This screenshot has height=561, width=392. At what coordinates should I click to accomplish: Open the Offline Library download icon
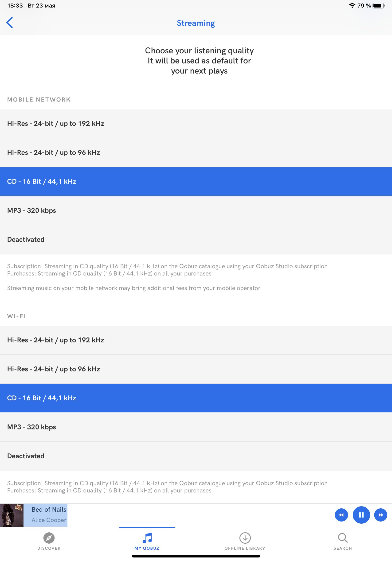[245, 538]
